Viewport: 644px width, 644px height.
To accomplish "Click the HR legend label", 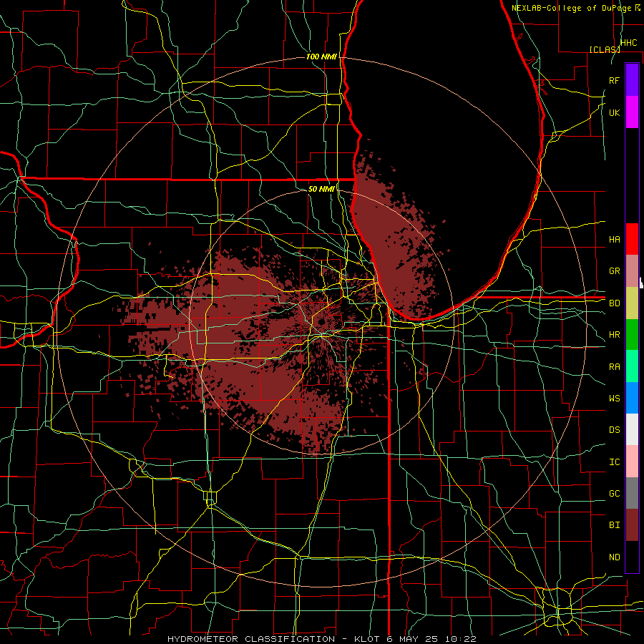I will click(x=615, y=335).
